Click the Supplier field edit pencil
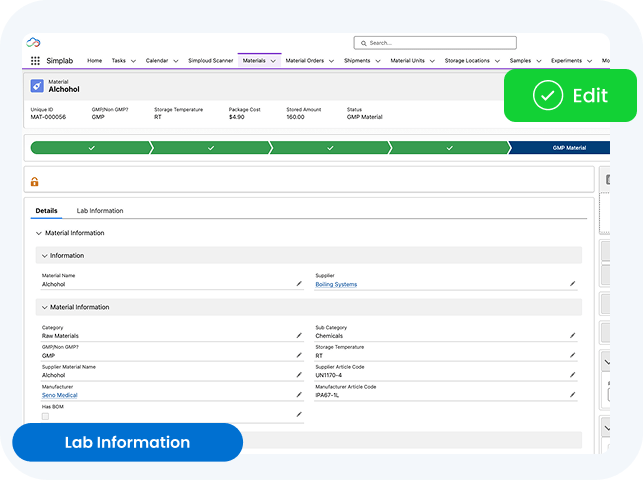The width and height of the screenshot is (644, 480). click(573, 284)
